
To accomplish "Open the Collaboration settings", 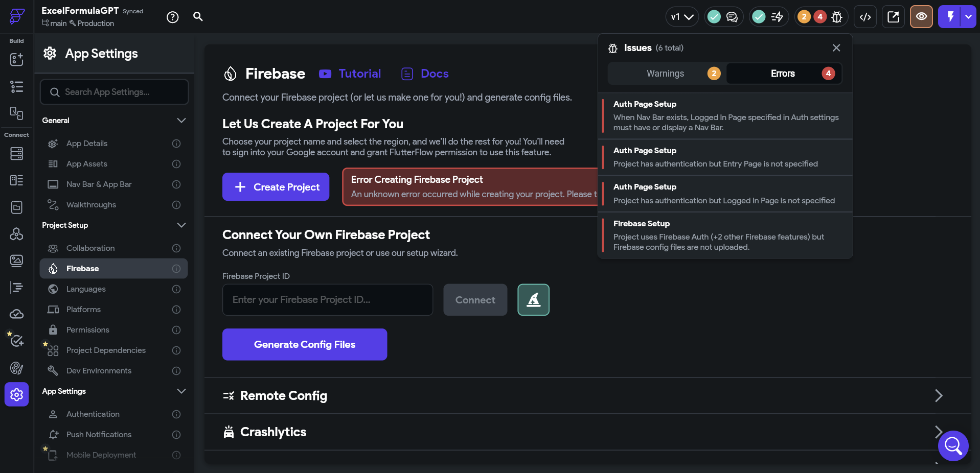I will 113,248.
